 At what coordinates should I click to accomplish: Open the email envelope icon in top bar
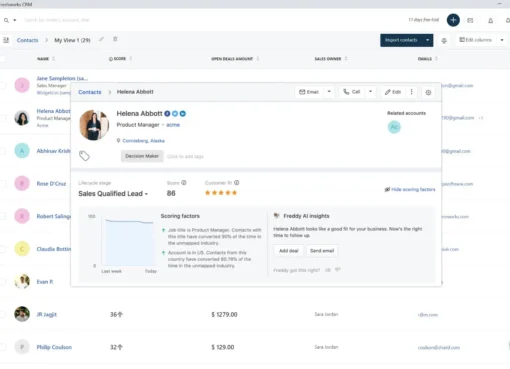click(x=470, y=21)
